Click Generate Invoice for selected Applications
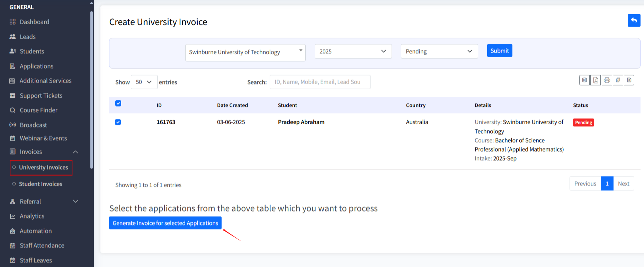The width and height of the screenshot is (644, 267). click(165, 223)
